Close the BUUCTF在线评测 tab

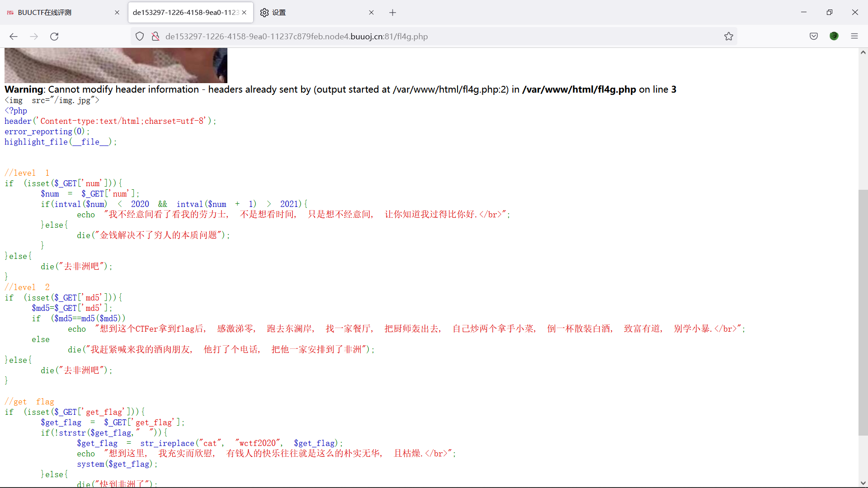pyautogui.click(x=117, y=13)
